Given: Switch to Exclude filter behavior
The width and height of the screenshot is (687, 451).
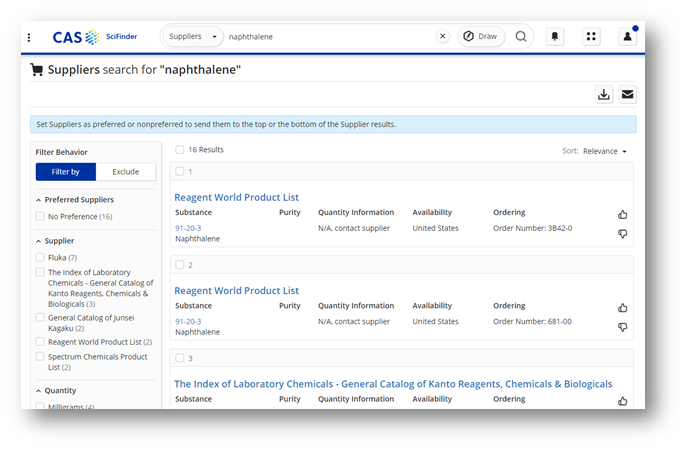Looking at the screenshot, I should click(x=126, y=172).
